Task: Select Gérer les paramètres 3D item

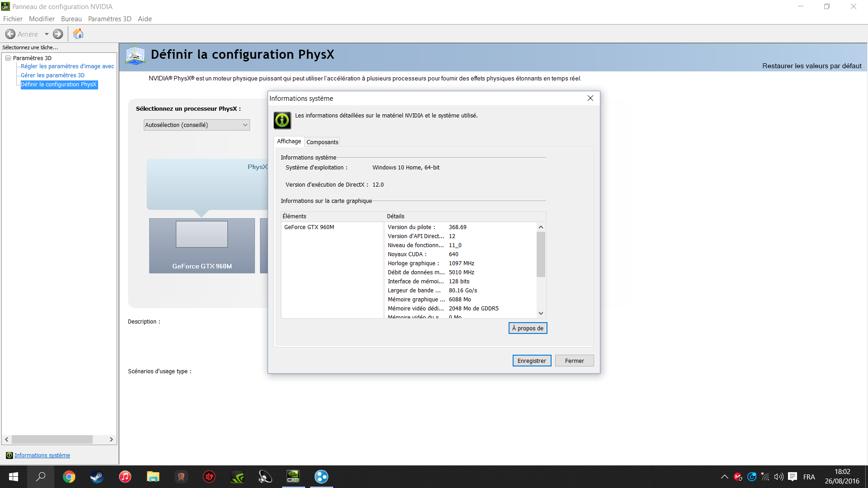Action: point(52,75)
